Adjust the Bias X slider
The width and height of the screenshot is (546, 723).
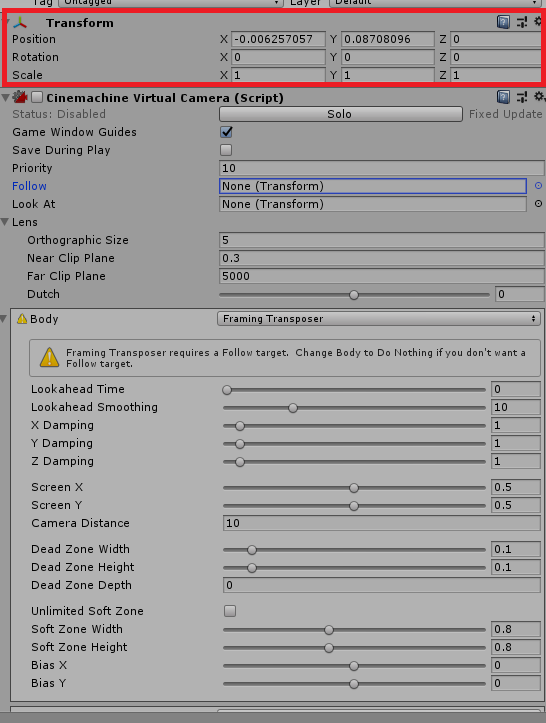[x=354, y=665]
